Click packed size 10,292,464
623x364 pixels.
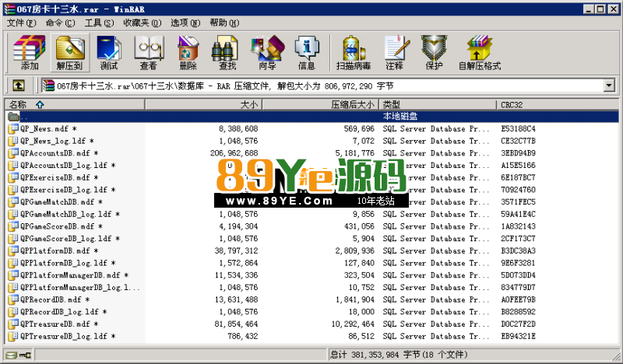[x=353, y=324]
